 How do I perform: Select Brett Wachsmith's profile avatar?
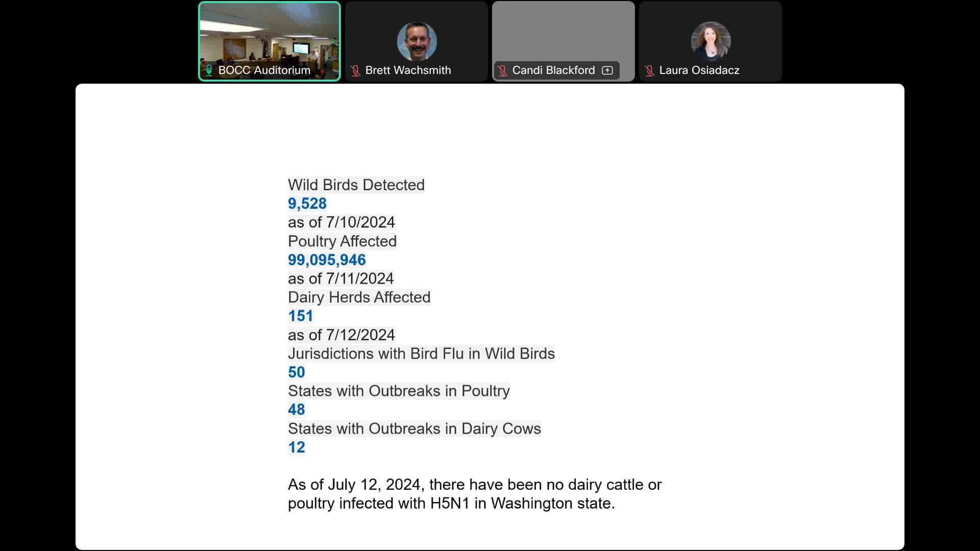pyautogui.click(x=416, y=41)
